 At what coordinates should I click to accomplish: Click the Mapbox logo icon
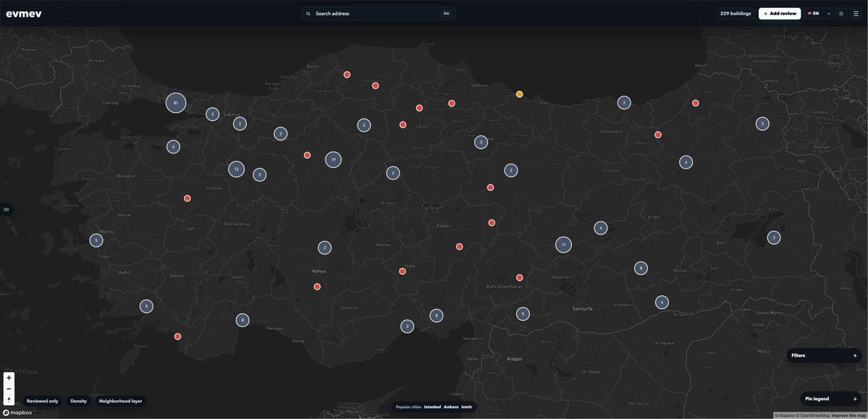[7, 412]
